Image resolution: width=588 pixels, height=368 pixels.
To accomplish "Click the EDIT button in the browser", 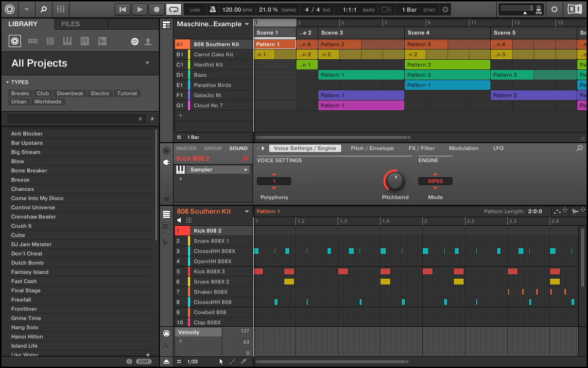I will 144,361.
